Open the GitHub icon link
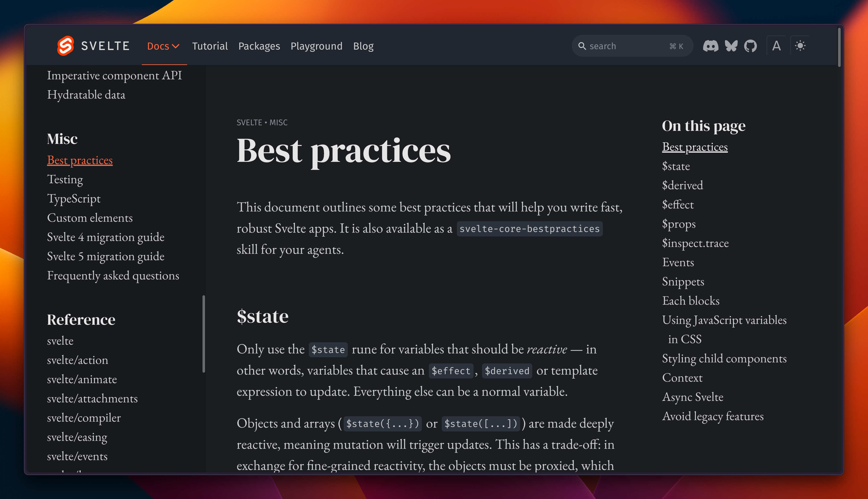The height and width of the screenshot is (499, 868). pos(751,46)
